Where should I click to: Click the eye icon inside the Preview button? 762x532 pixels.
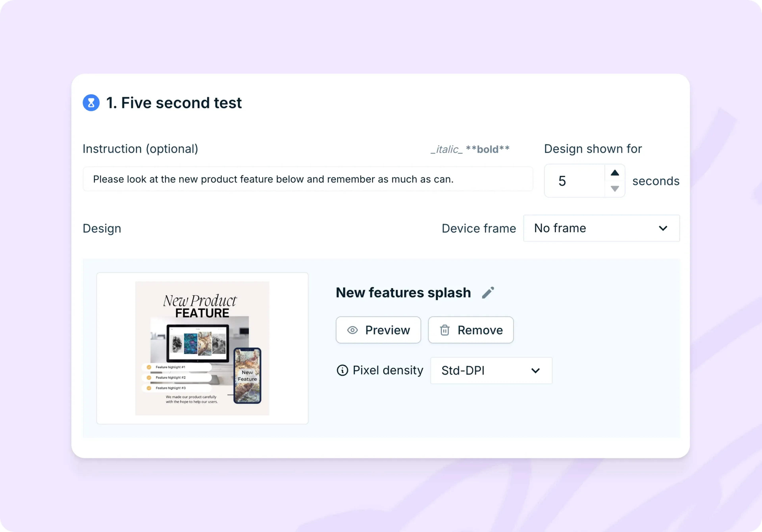(352, 330)
